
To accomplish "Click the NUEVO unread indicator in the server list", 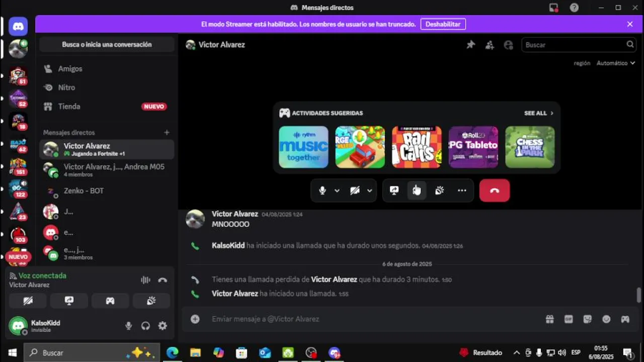I will click(18, 257).
